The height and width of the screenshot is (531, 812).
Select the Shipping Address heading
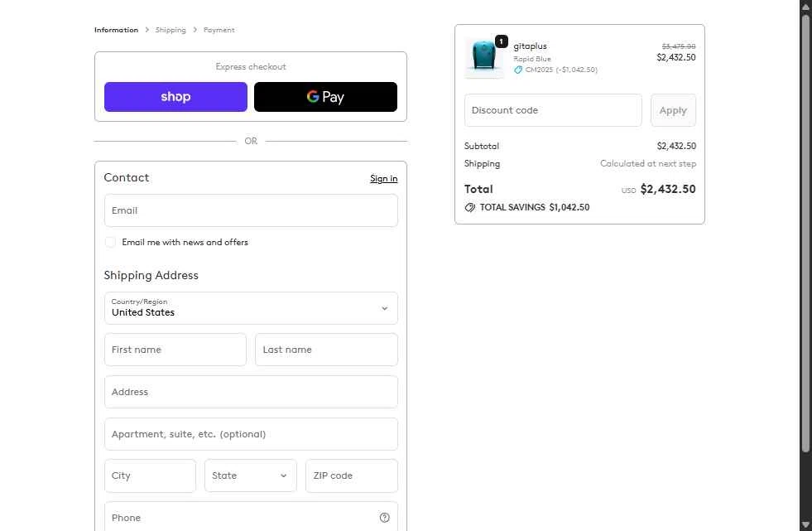[x=151, y=275]
